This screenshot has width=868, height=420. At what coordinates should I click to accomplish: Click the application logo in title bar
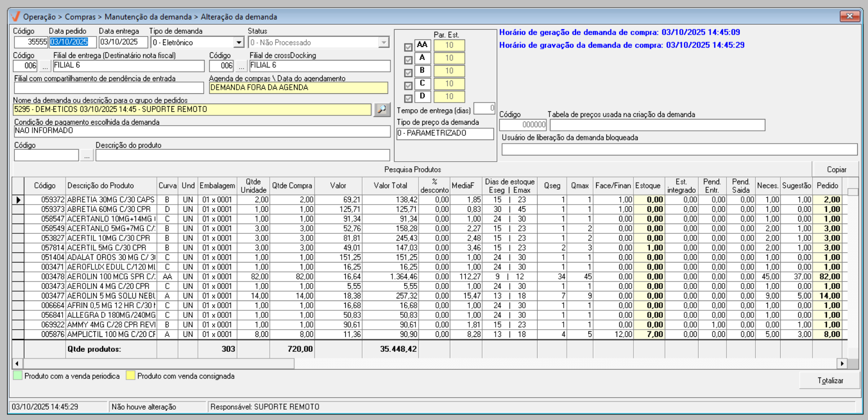pos(15,17)
